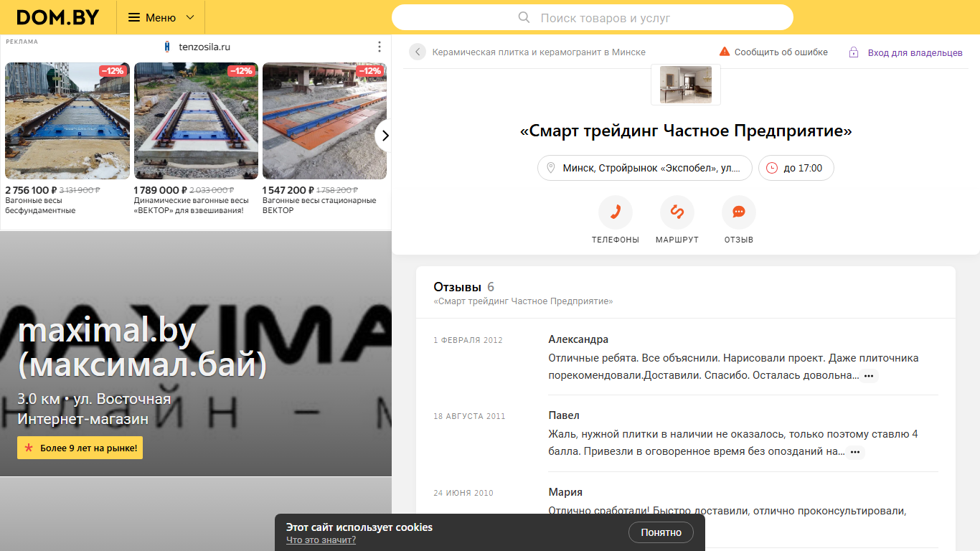Click date 18 августа 2011
The height and width of the screenshot is (551, 980).
pyautogui.click(x=469, y=416)
